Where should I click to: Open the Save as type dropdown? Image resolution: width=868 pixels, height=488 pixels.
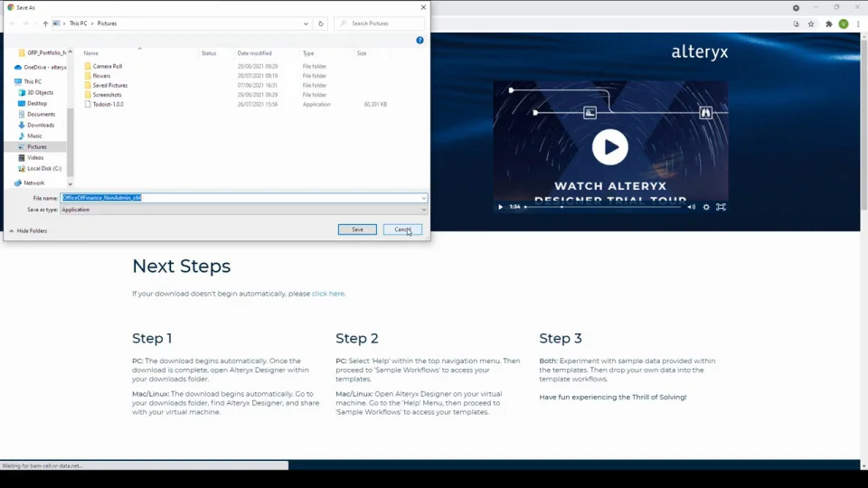[243, 210]
